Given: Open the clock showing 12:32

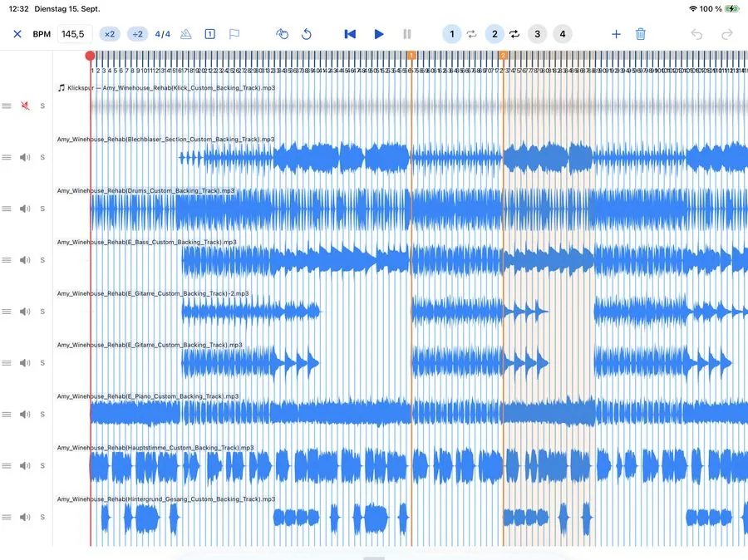Looking at the screenshot, I should tap(18, 8).
